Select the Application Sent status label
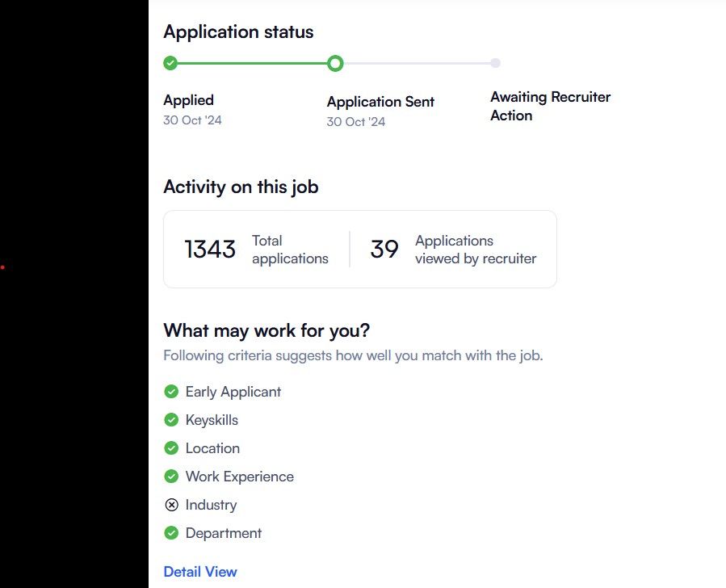This screenshot has height=588, width=726. [x=380, y=102]
